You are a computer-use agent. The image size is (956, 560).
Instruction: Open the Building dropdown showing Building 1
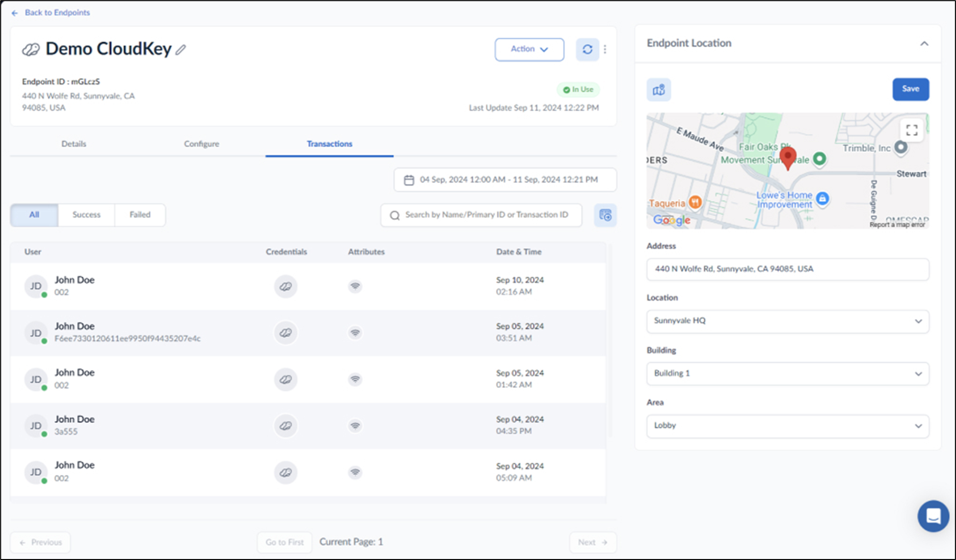(x=788, y=373)
